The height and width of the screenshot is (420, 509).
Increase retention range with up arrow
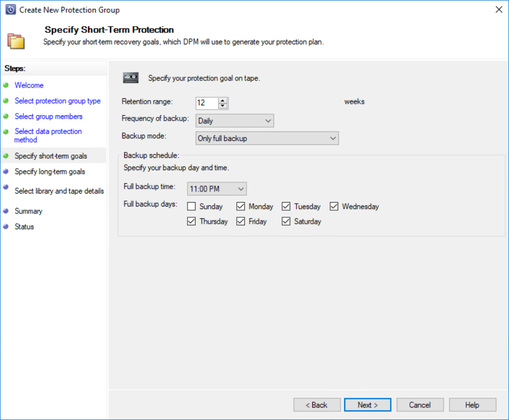pos(223,101)
